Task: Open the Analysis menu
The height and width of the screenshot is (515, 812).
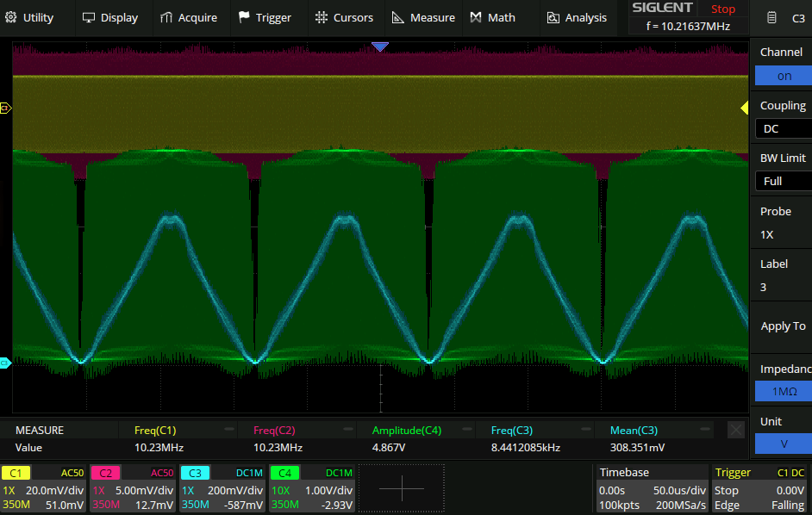Action: pos(576,17)
